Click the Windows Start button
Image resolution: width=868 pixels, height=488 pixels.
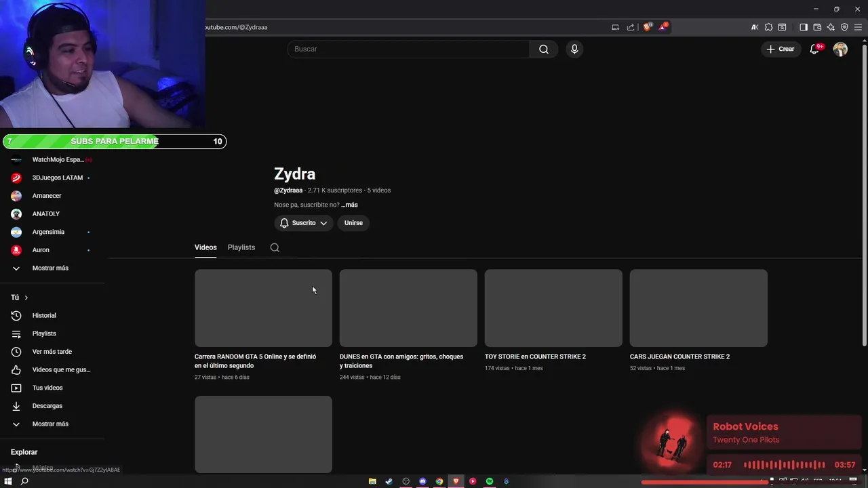(8, 481)
